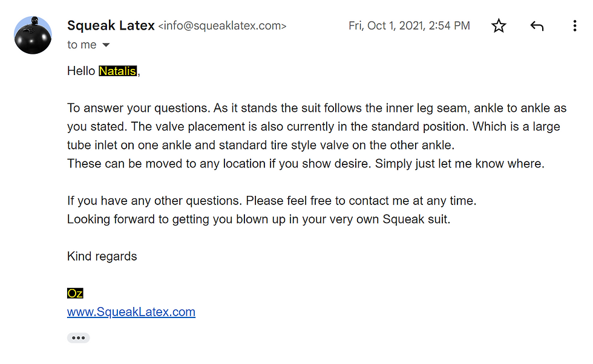Star this Squeak Latex email
The height and width of the screenshot is (364, 593).
click(x=499, y=26)
